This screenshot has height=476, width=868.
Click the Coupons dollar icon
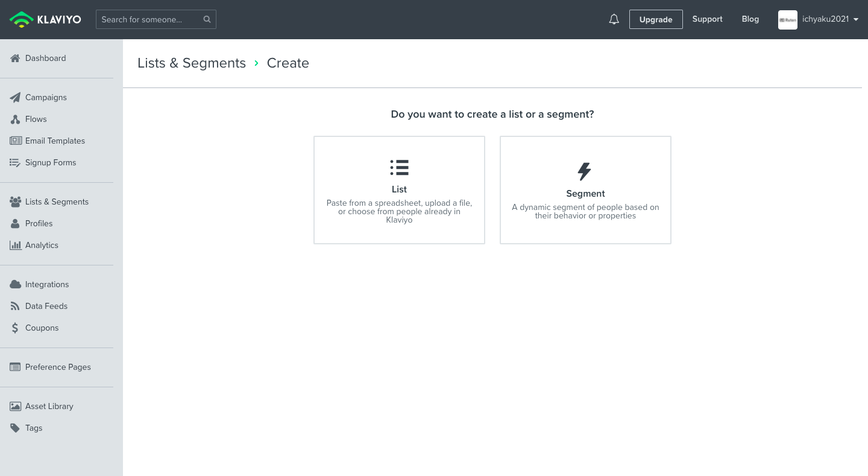15,328
